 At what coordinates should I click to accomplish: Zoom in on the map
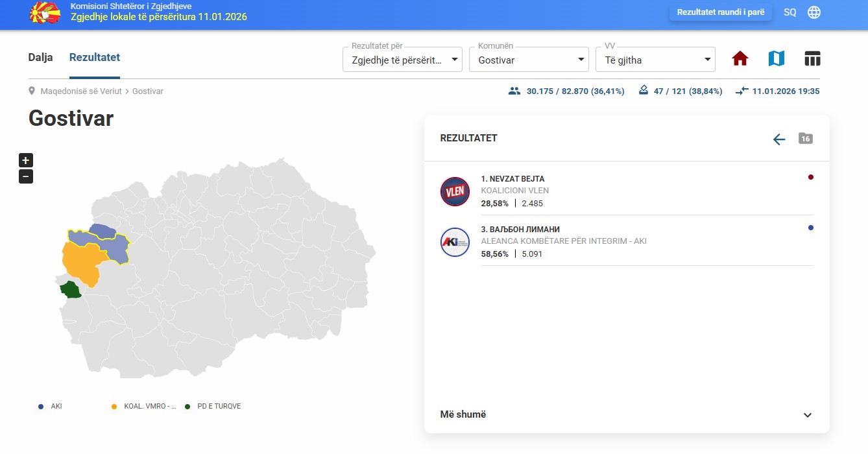coord(26,160)
